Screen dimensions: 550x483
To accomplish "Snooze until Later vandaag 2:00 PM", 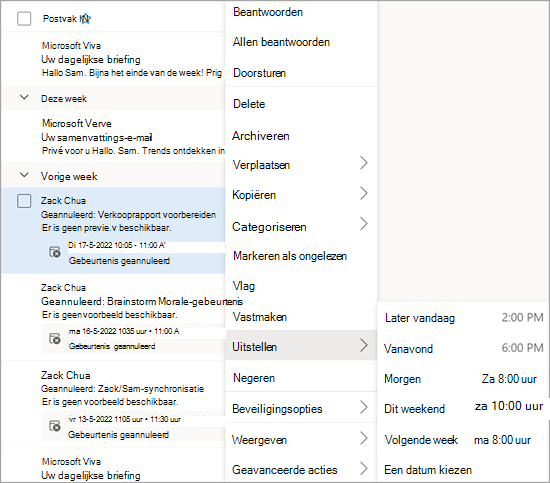I will [x=463, y=318].
